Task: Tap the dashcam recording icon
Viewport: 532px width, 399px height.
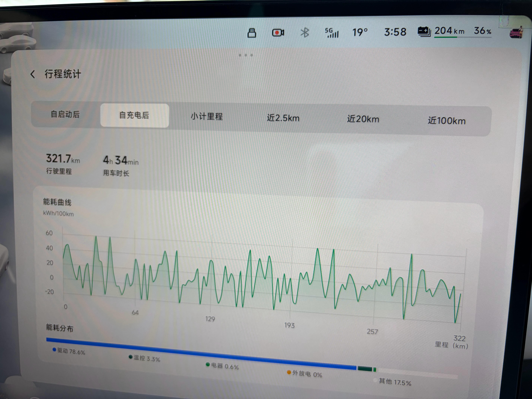Action: [x=278, y=33]
